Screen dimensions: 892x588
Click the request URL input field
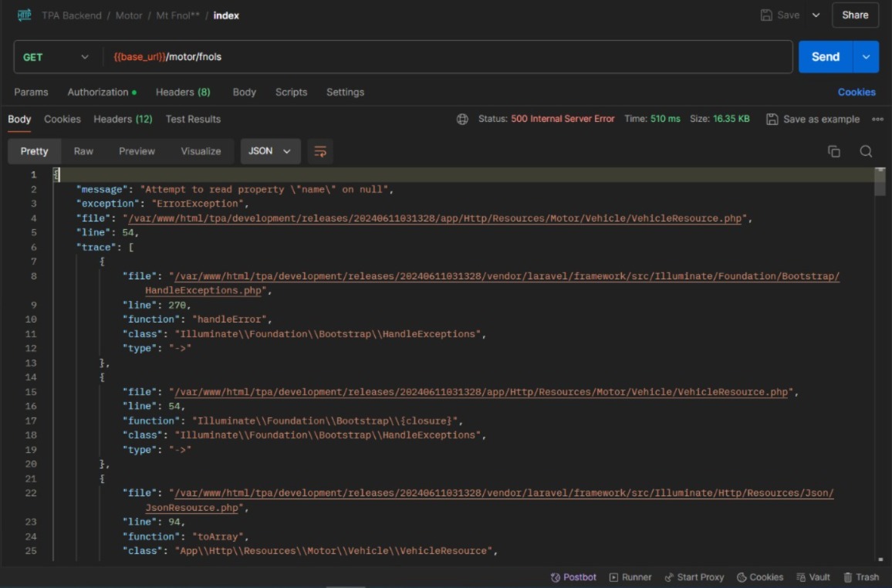[448, 57]
